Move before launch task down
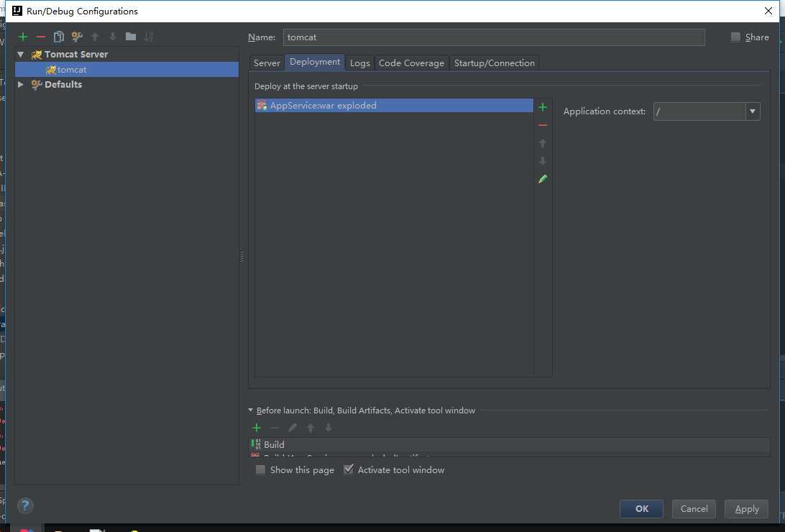 [x=329, y=428]
